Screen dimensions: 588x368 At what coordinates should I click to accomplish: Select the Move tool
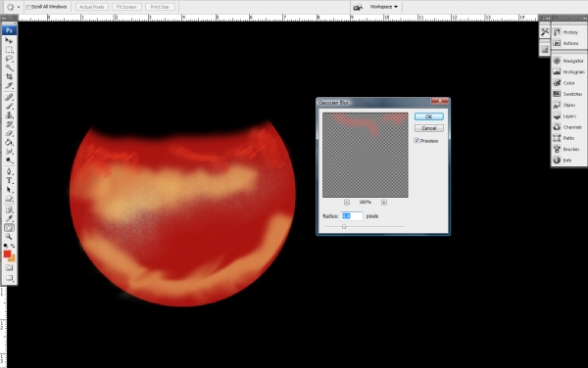tap(9, 40)
